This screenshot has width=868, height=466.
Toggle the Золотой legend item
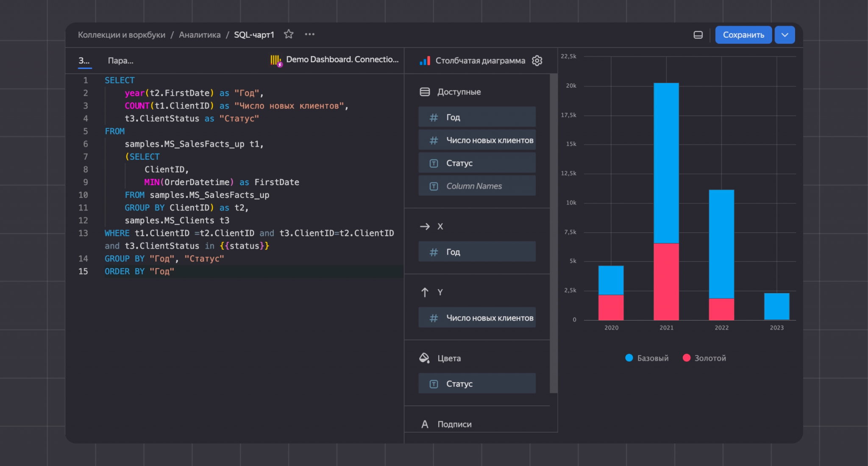704,358
